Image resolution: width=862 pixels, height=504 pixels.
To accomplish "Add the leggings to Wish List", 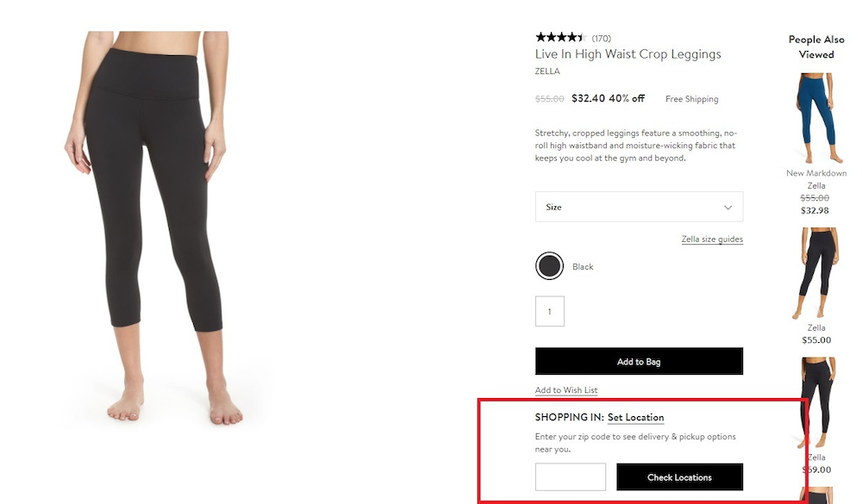I will pyautogui.click(x=566, y=389).
